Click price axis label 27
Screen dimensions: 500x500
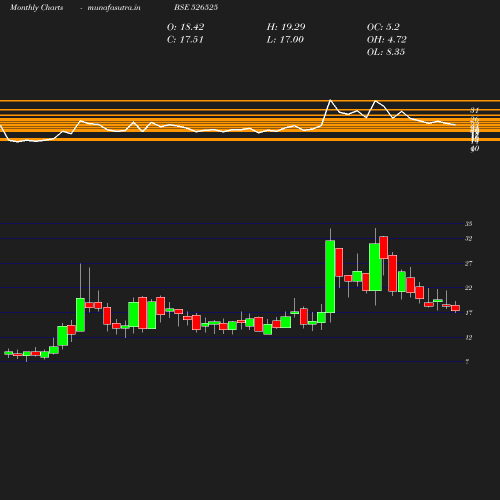(468, 264)
